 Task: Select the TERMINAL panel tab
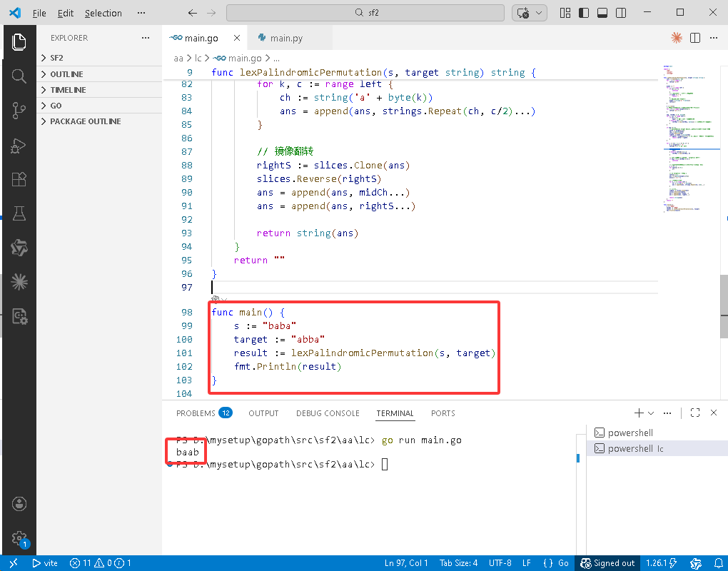click(395, 413)
